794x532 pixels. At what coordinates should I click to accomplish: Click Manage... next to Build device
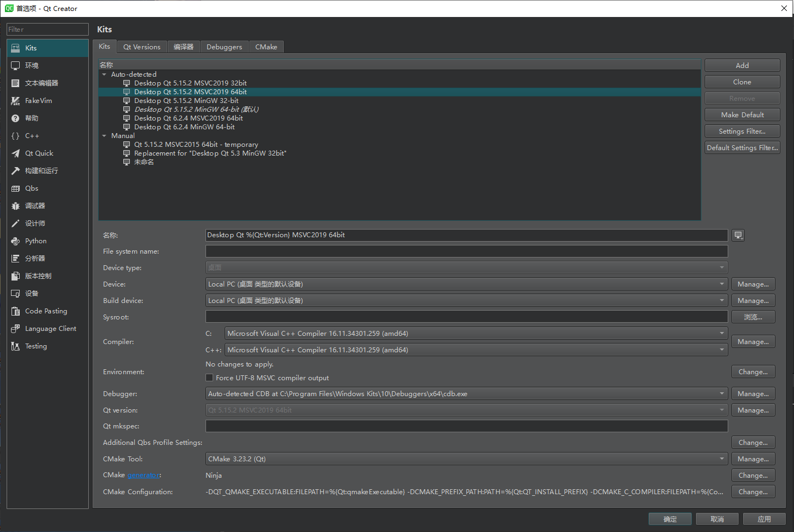(753, 301)
